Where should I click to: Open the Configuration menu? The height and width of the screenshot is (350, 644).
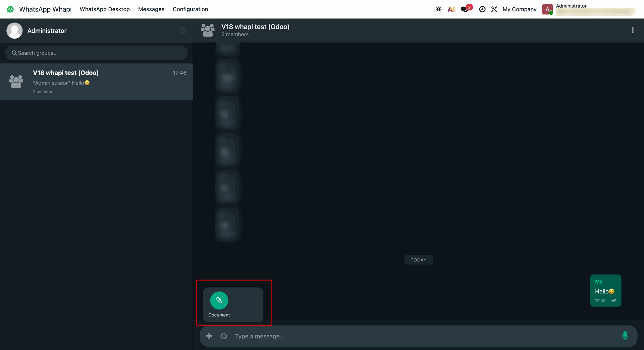pyautogui.click(x=190, y=9)
